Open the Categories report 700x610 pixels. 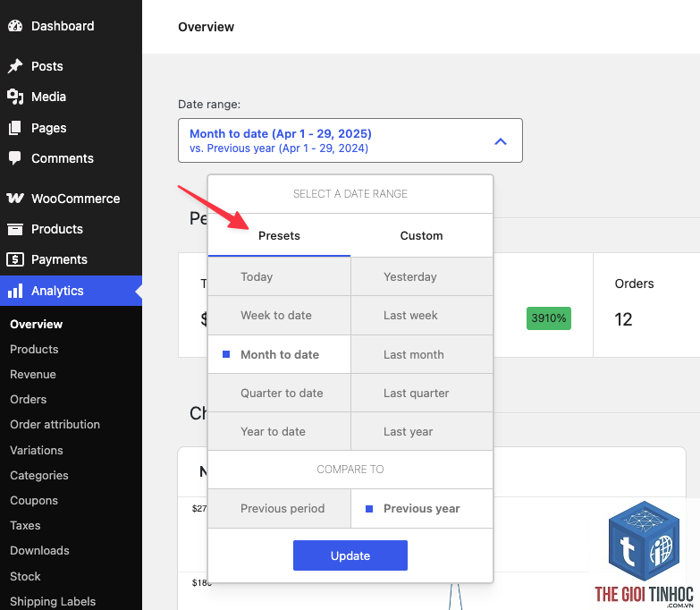pyautogui.click(x=38, y=475)
